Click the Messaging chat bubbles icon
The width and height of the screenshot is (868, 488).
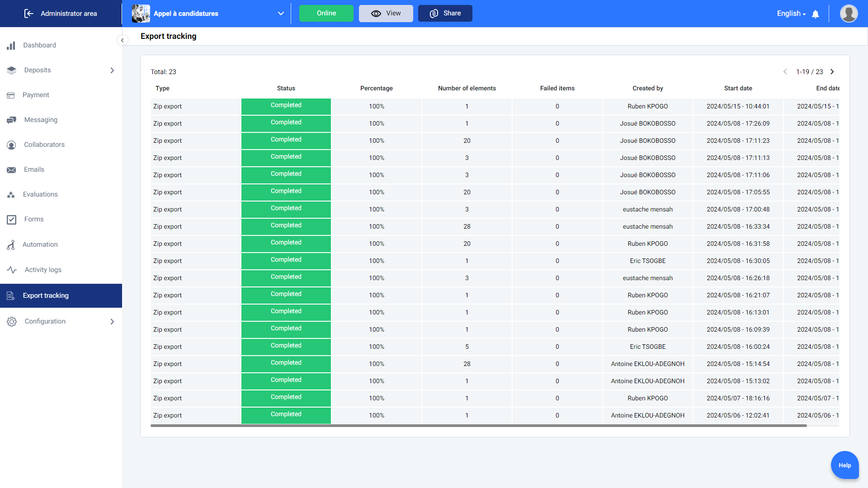(x=12, y=120)
